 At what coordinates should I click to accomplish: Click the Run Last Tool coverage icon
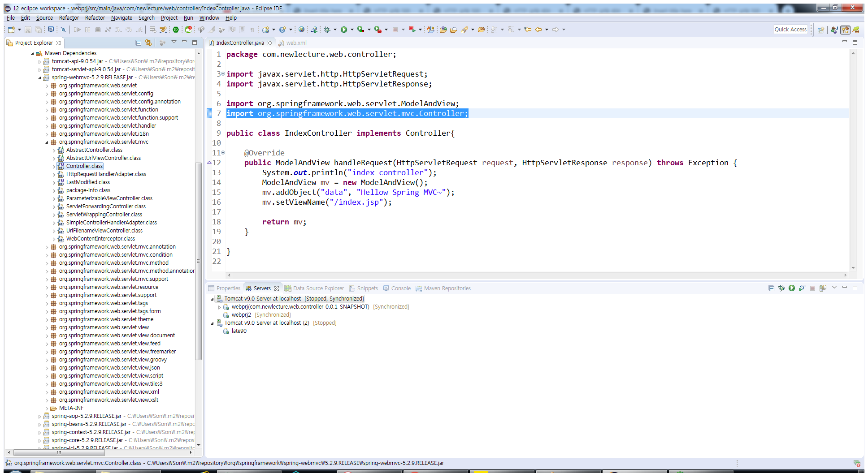360,30
